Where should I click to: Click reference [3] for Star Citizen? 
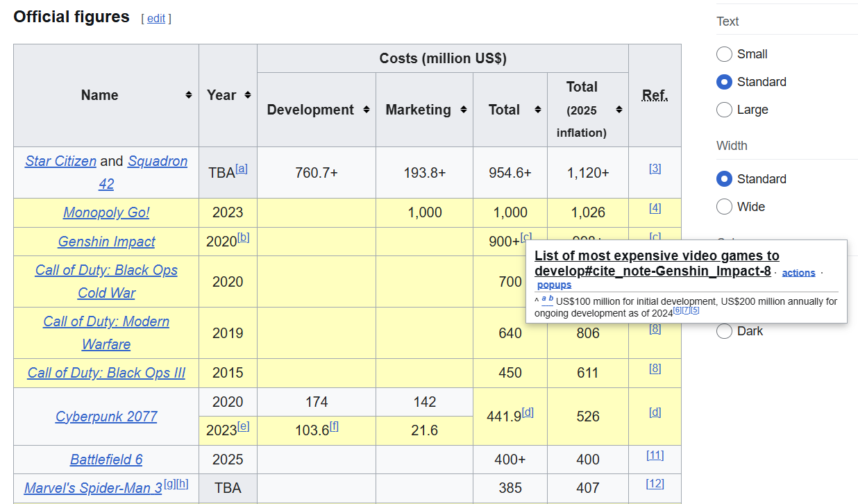click(x=655, y=168)
